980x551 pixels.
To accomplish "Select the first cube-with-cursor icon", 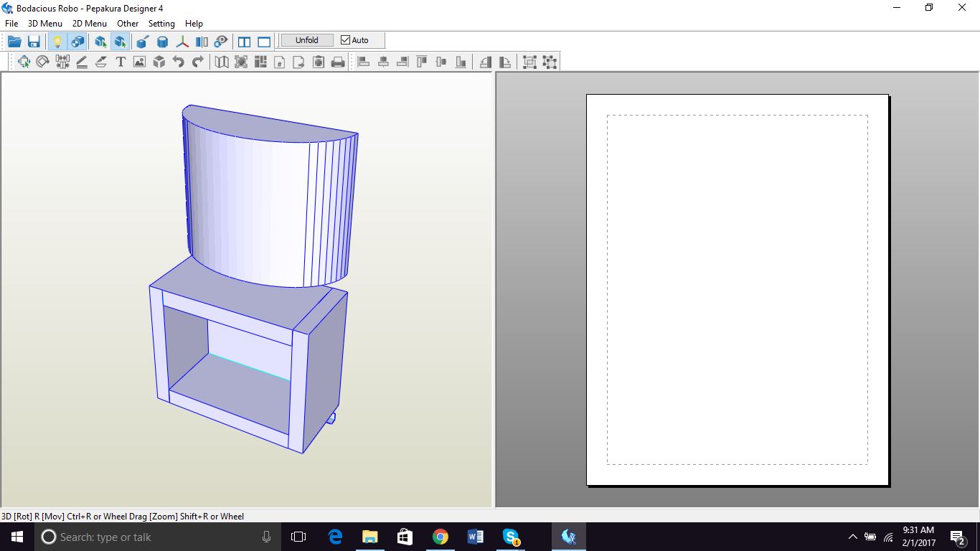I will coord(101,42).
